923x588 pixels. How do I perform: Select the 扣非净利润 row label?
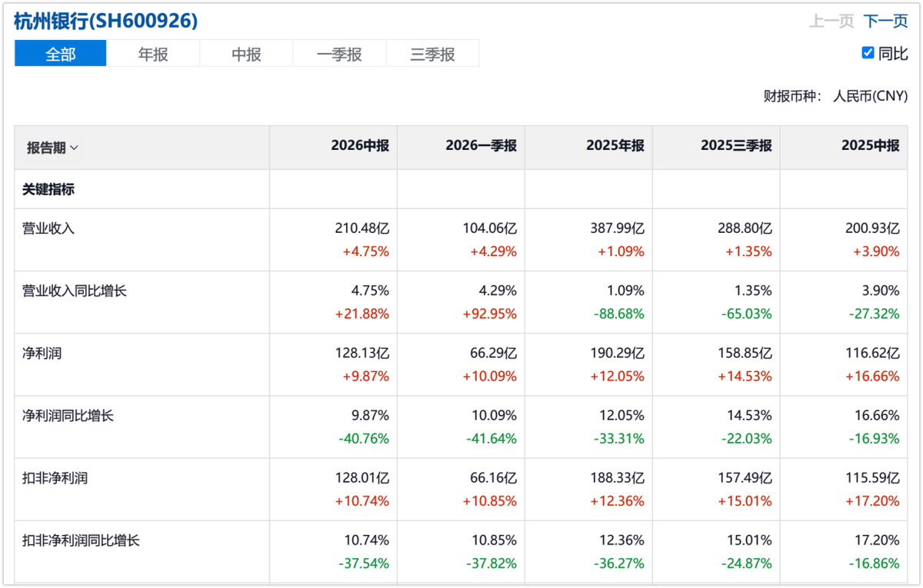pyautogui.click(x=55, y=478)
